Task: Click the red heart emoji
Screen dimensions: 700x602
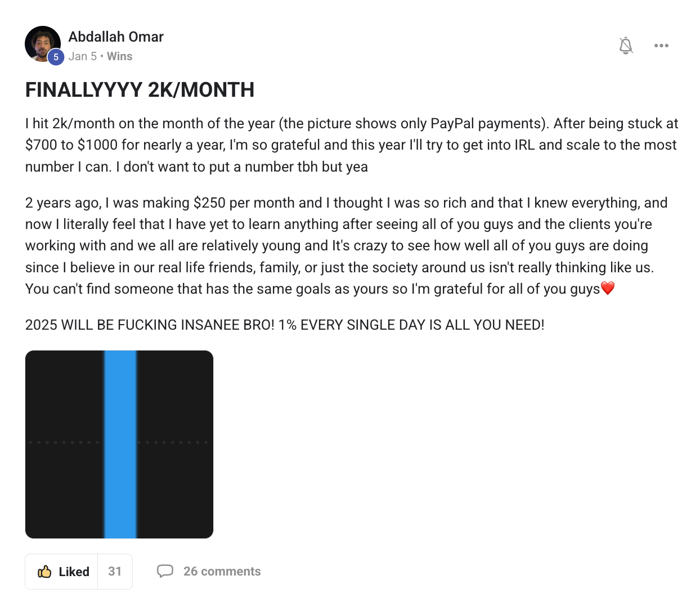Action: [x=608, y=289]
